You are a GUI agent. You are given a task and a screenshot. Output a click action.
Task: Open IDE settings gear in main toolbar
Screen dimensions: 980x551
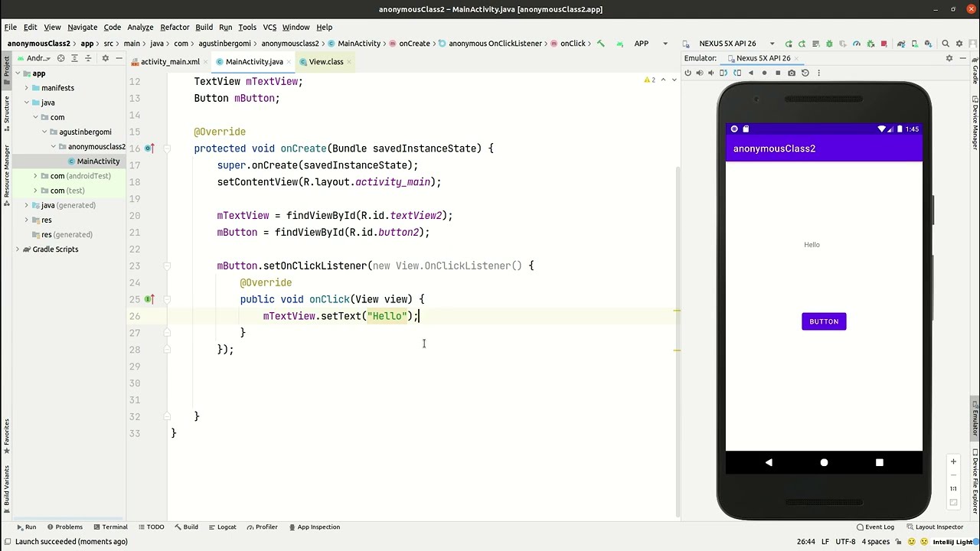959,44
